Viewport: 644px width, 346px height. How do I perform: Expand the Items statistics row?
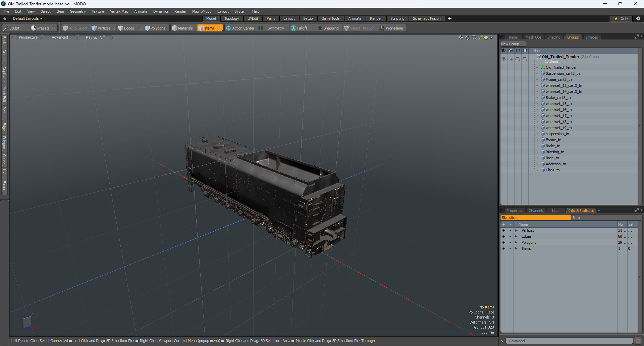(x=517, y=248)
